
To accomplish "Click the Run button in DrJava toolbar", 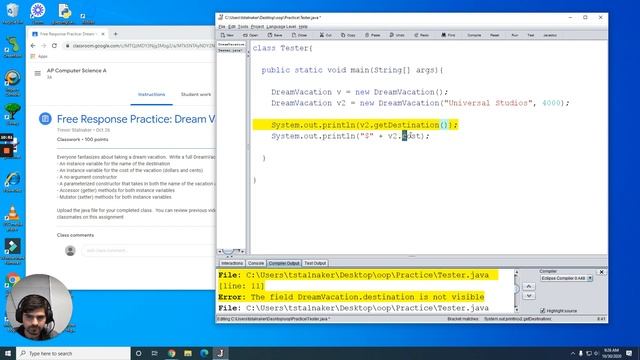I will click(x=514, y=35).
